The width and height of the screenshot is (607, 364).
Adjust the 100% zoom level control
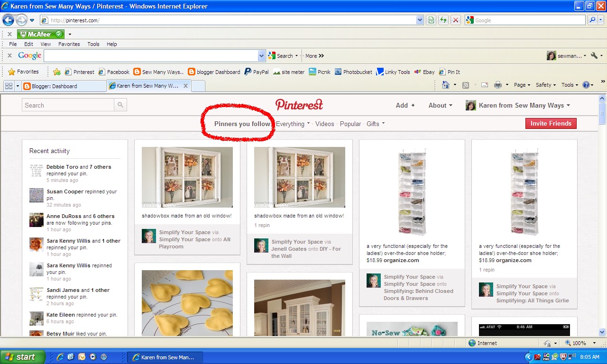pyautogui.click(x=579, y=343)
